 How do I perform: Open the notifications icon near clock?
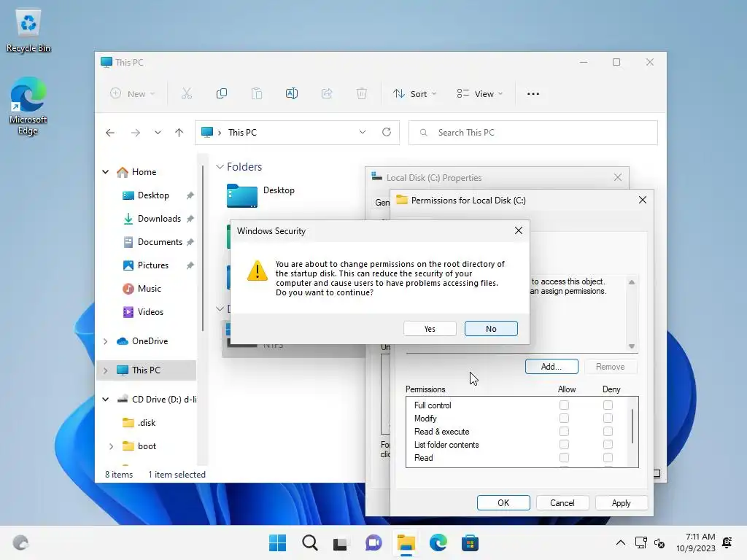[727, 542]
